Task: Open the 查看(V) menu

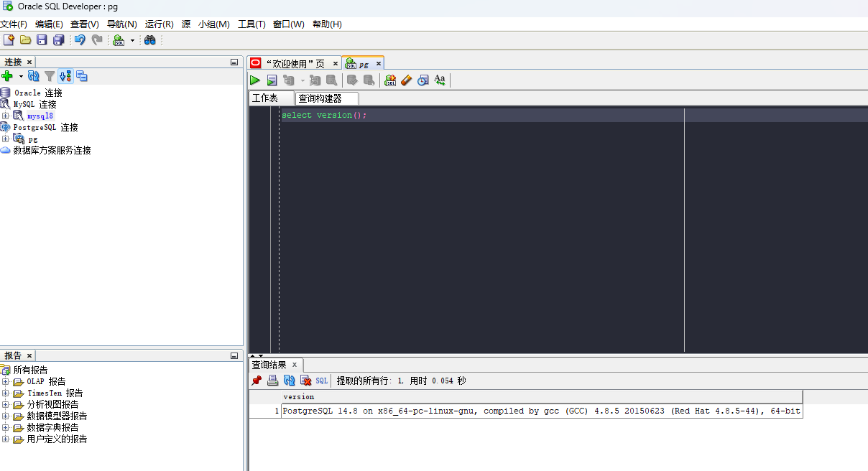Action: [x=84, y=24]
